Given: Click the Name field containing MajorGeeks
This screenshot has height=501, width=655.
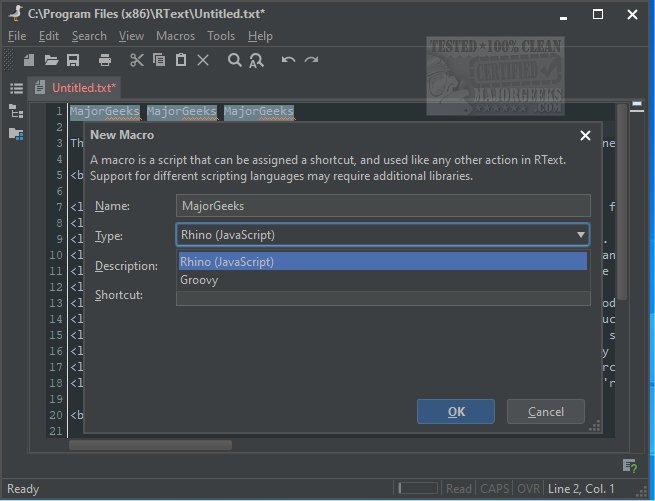Looking at the screenshot, I should (x=383, y=206).
